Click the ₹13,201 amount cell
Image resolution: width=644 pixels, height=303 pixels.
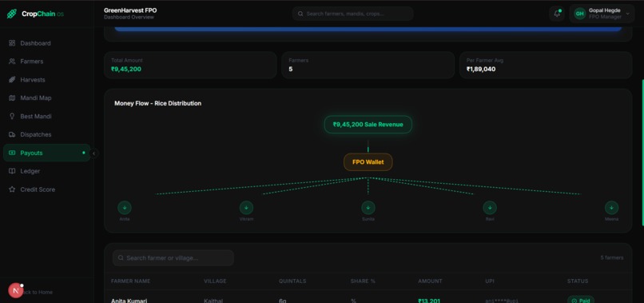click(429, 300)
